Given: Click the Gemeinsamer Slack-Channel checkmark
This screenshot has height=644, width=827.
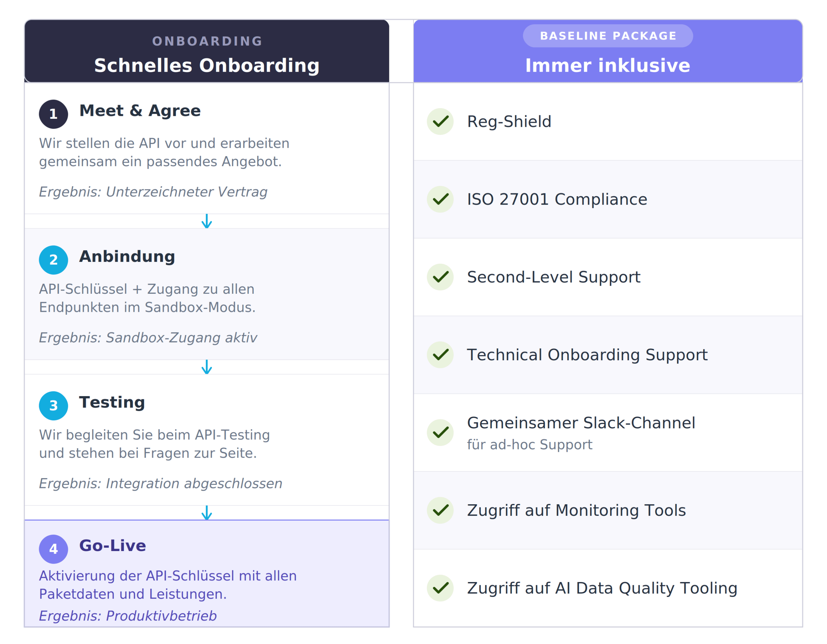Looking at the screenshot, I should tap(440, 433).
